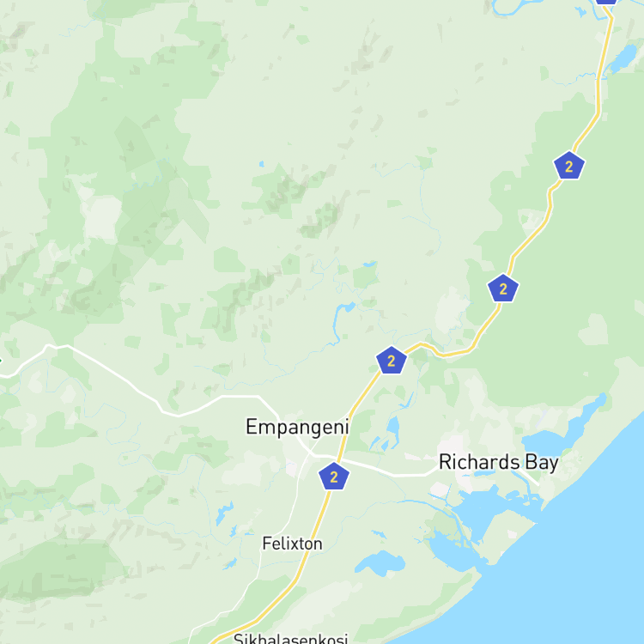Click route 2 shield between Empangeni and Felixton
The width and height of the screenshot is (644, 644).
[334, 477]
